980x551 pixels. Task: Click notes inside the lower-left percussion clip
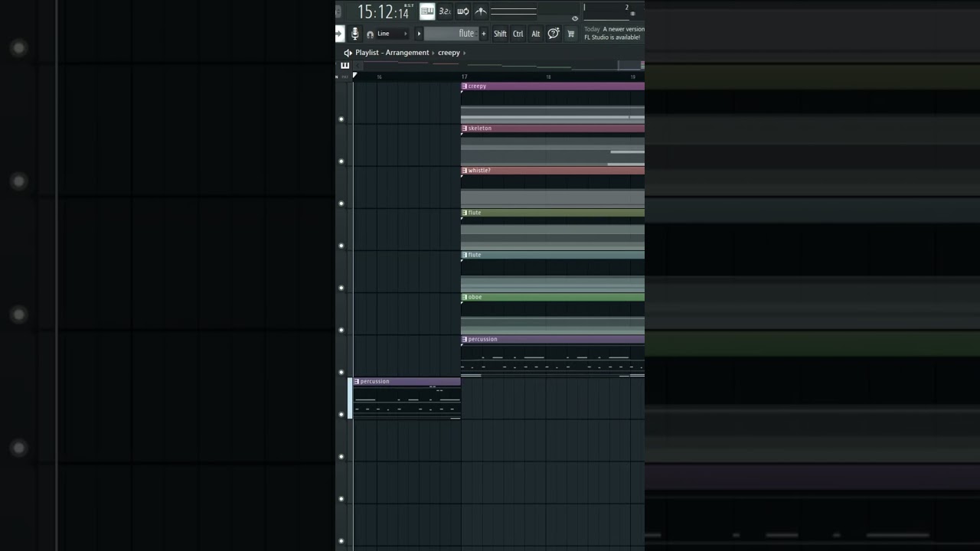coord(407,403)
